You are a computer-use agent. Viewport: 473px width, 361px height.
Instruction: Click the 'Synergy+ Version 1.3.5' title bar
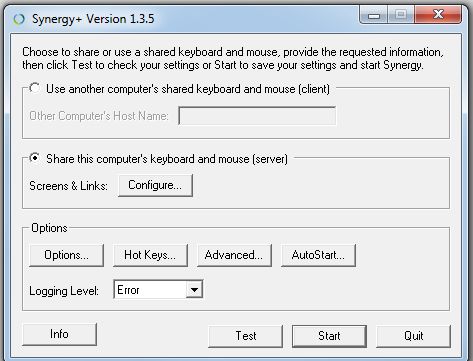(x=93, y=19)
